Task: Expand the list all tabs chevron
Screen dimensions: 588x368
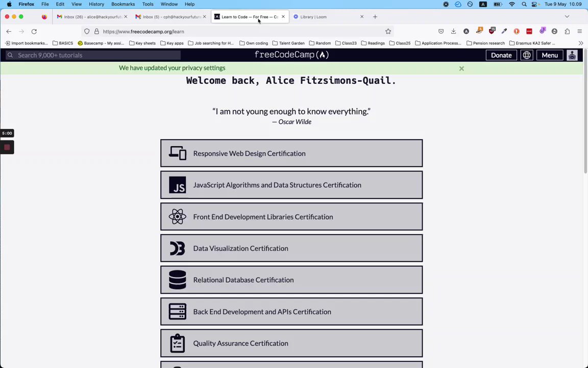Action: click(x=567, y=16)
